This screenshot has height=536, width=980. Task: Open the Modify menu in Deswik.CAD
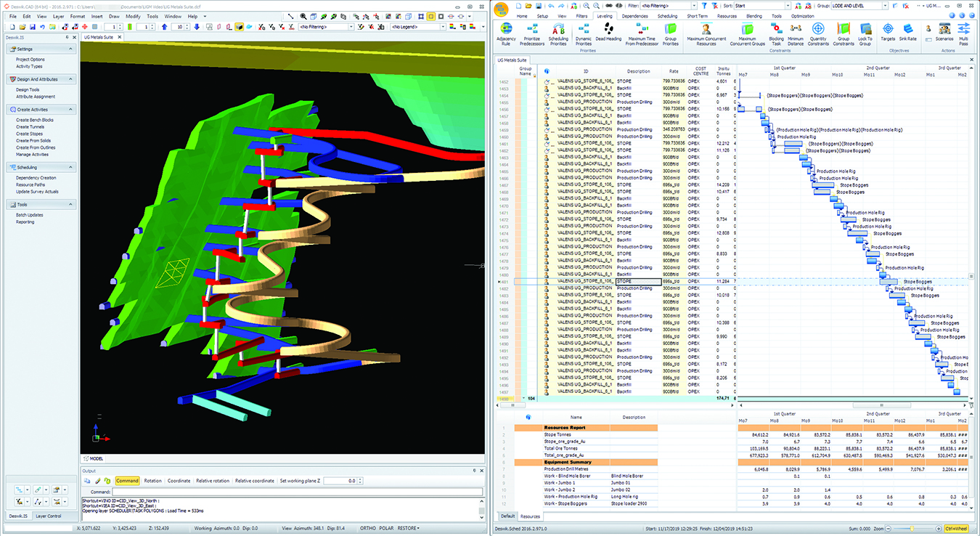tap(134, 16)
